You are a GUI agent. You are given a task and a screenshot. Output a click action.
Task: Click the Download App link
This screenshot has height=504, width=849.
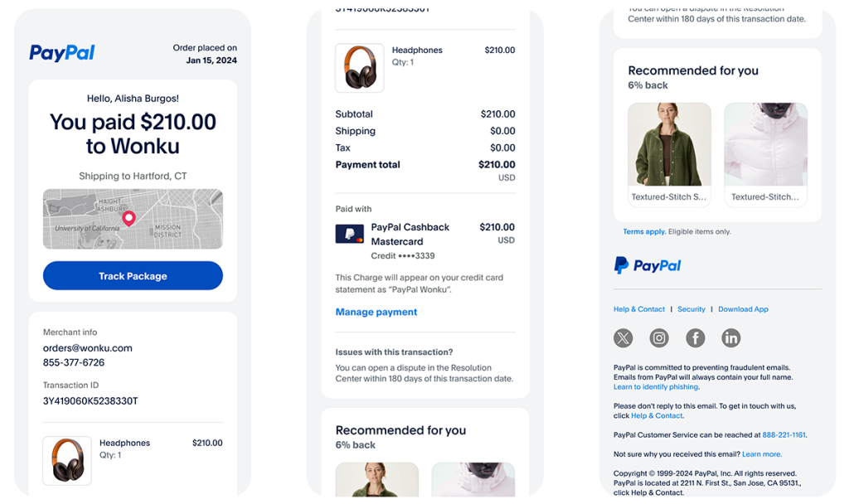pos(743,309)
